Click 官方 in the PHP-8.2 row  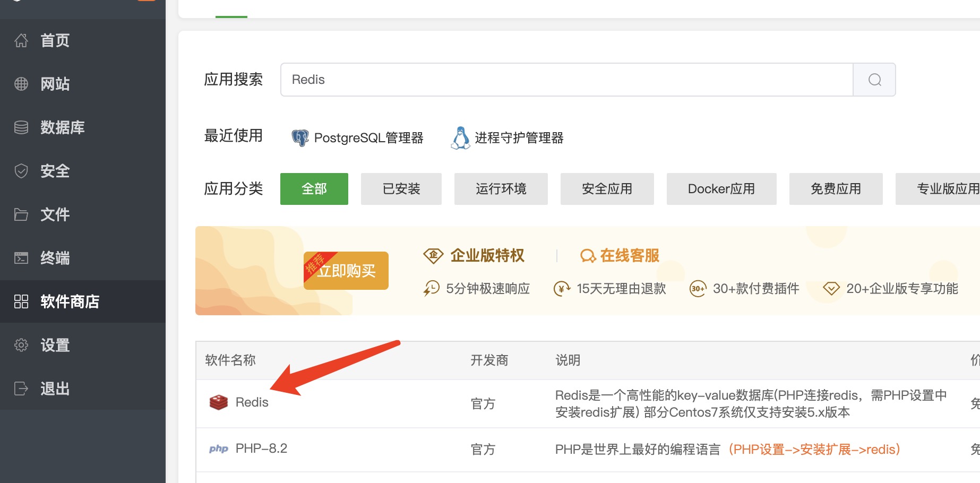pyautogui.click(x=483, y=450)
